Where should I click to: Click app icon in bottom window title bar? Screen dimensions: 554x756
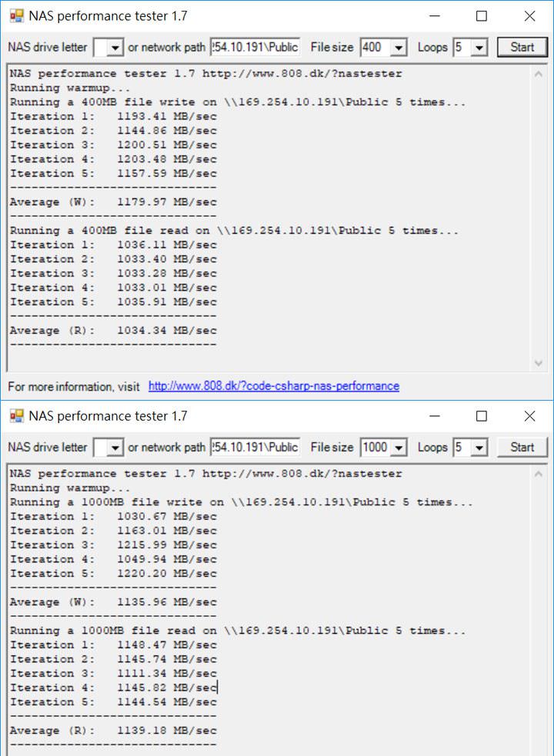pos(16,415)
